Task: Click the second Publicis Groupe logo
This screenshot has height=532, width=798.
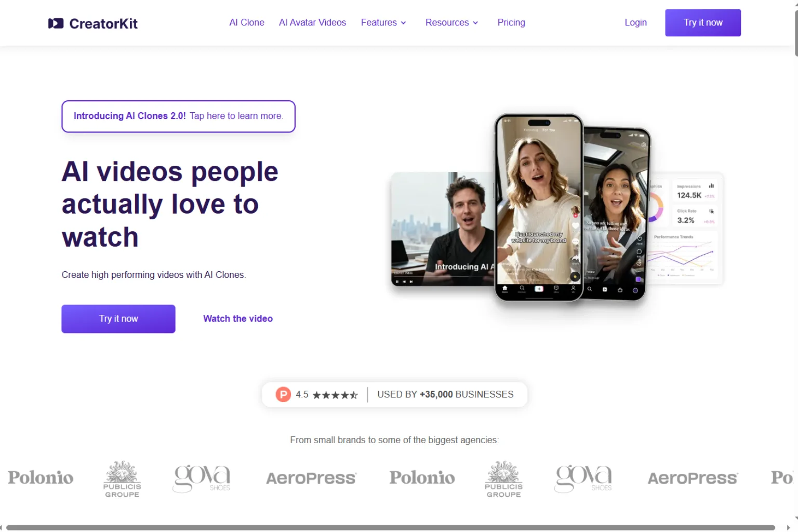Action: tap(503, 479)
